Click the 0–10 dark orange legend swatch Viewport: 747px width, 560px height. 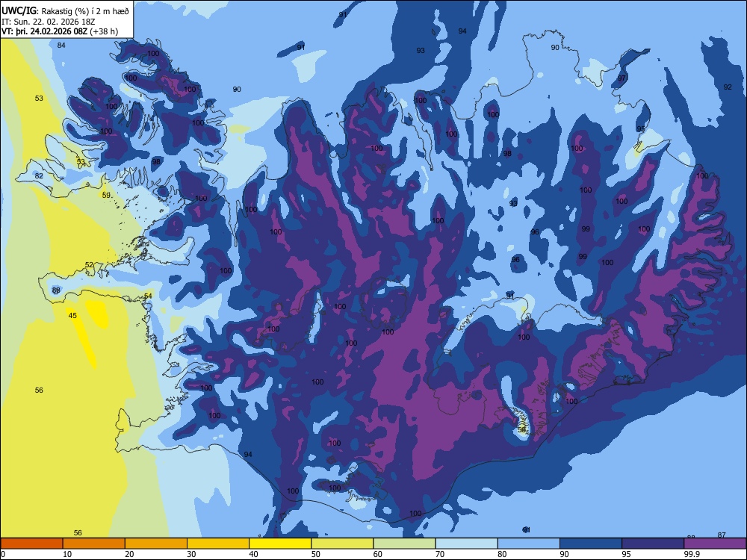31,544
